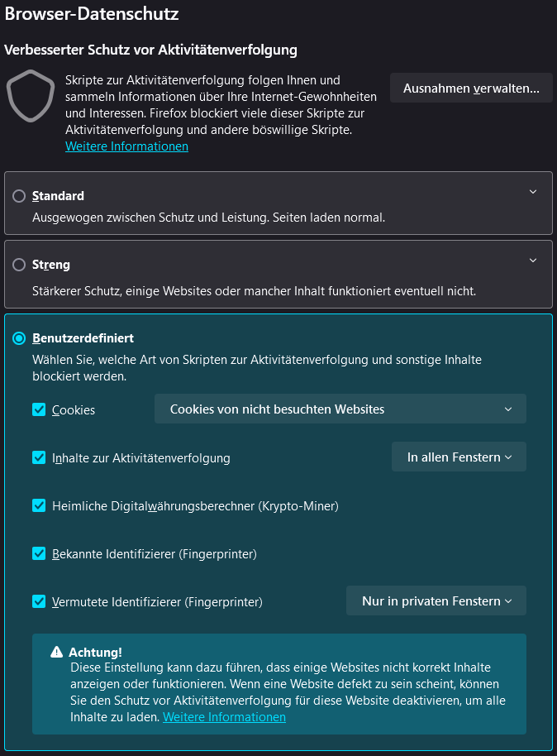Image resolution: width=557 pixels, height=756 pixels.
Task: Open the In allen Fenstern dropdown
Action: (x=459, y=457)
